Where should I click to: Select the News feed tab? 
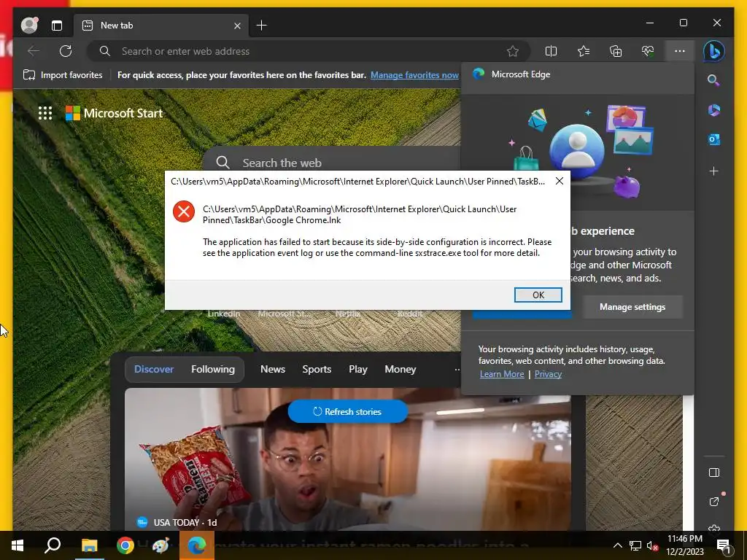tap(273, 369)
